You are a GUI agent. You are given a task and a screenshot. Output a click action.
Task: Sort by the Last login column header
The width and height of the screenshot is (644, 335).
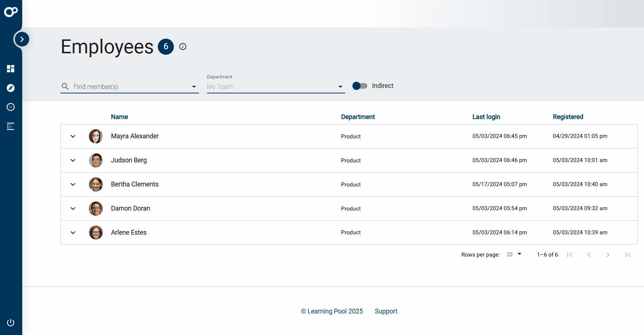[x=486, y=117]
